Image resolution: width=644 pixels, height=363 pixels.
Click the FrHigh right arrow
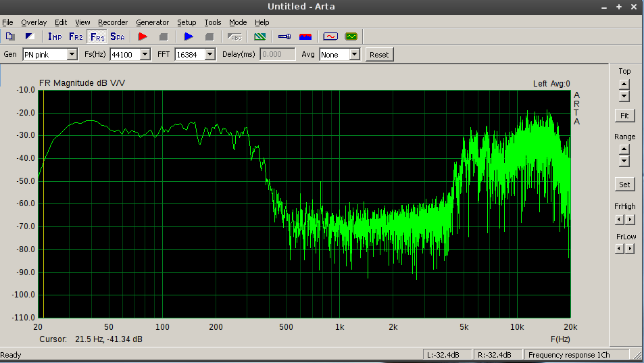[630, 220]
